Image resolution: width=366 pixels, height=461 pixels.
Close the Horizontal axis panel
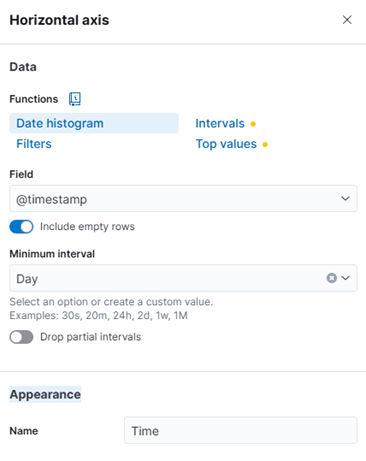tap(347, 20)
